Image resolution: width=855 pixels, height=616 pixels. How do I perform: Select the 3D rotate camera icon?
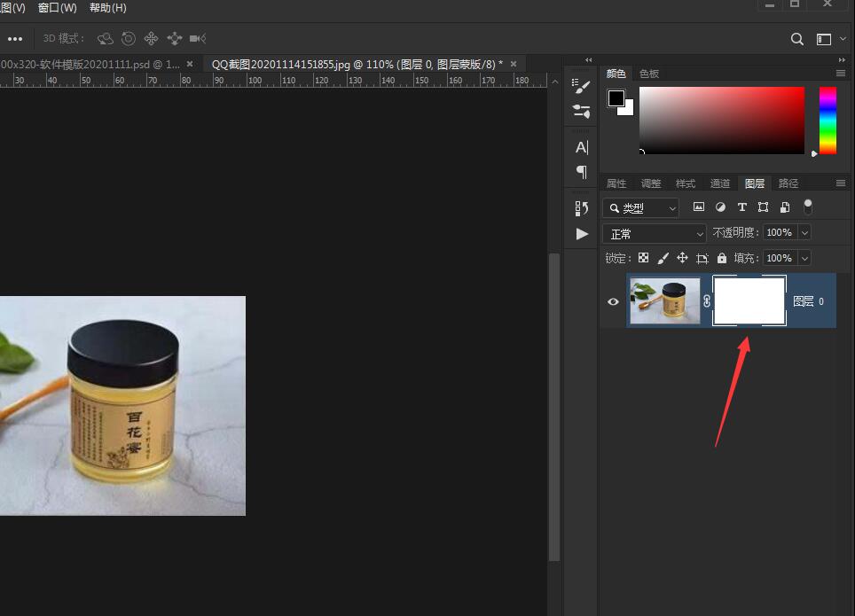pos(106,38)
